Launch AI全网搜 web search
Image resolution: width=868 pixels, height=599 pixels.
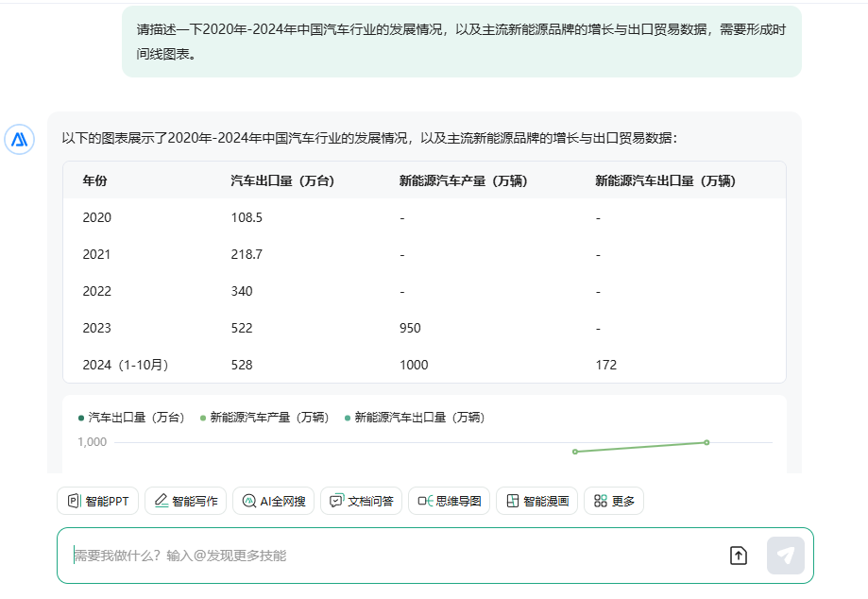tap(274, 501)
